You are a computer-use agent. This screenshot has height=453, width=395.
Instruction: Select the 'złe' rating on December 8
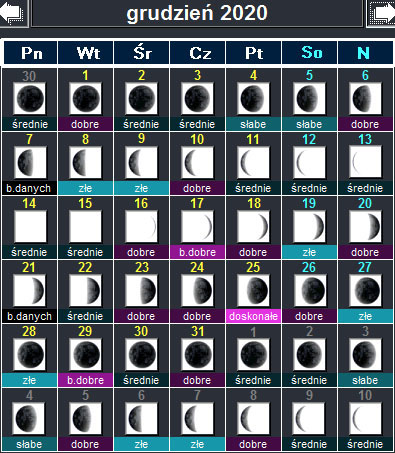pos(85,188)
